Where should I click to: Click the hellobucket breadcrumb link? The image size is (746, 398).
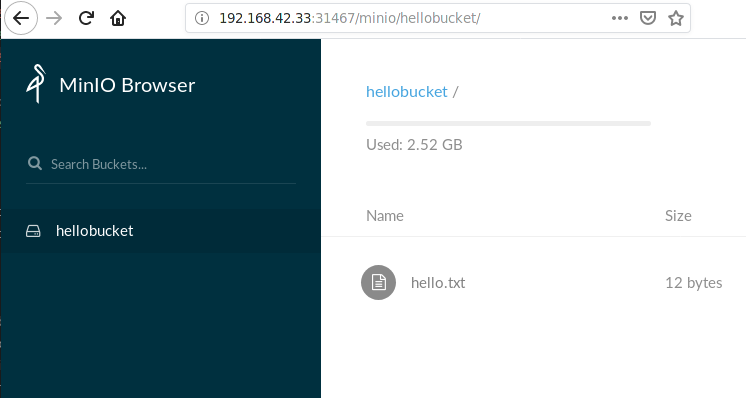(407, 91)
